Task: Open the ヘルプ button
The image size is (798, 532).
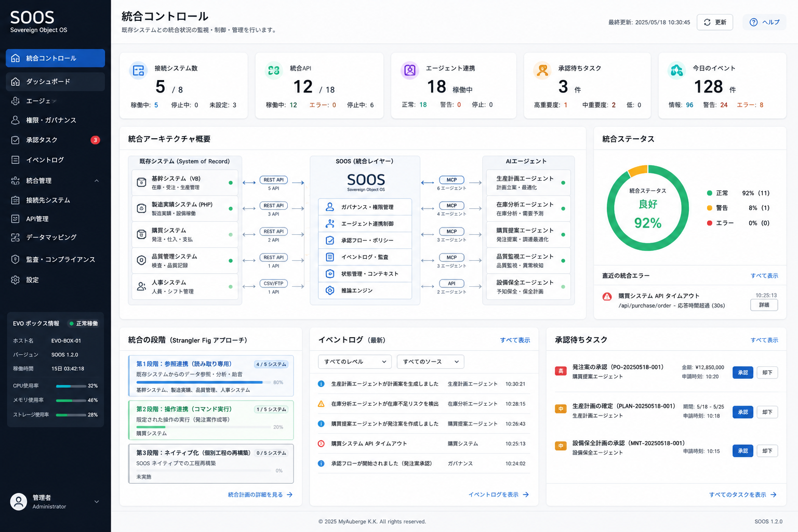Action: 764,22
